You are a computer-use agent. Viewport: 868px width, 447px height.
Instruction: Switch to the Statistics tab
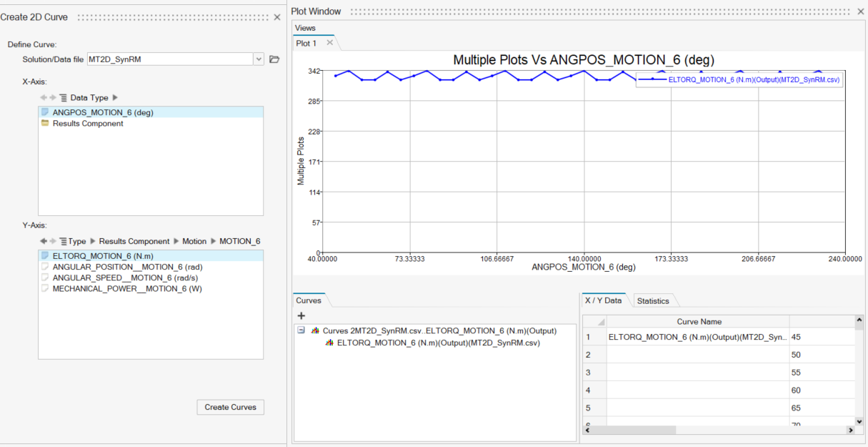coord(652,301)
